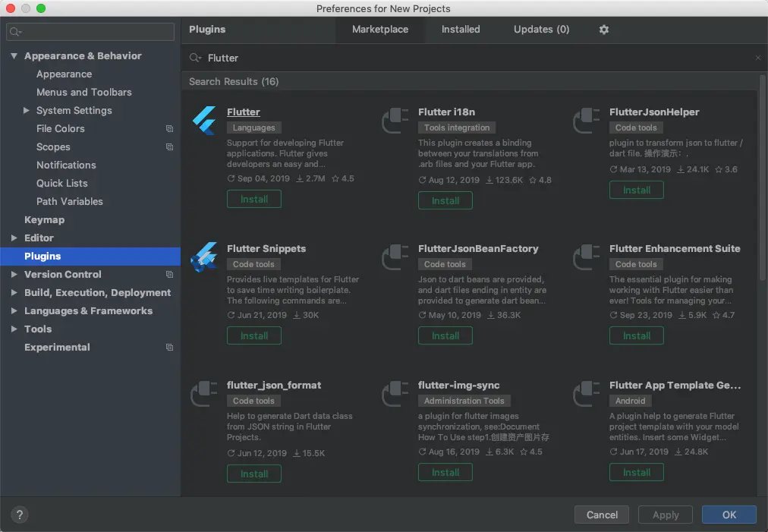Install the flutter-img-sync plugin
Image resolution: width=768 pixels, height=532 pixels.
(445, 473)
